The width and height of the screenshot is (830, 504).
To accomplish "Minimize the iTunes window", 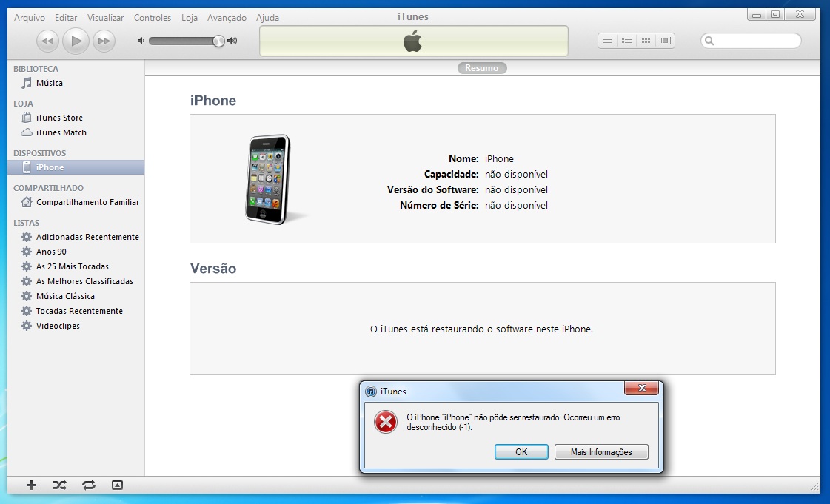I will 757,15.
